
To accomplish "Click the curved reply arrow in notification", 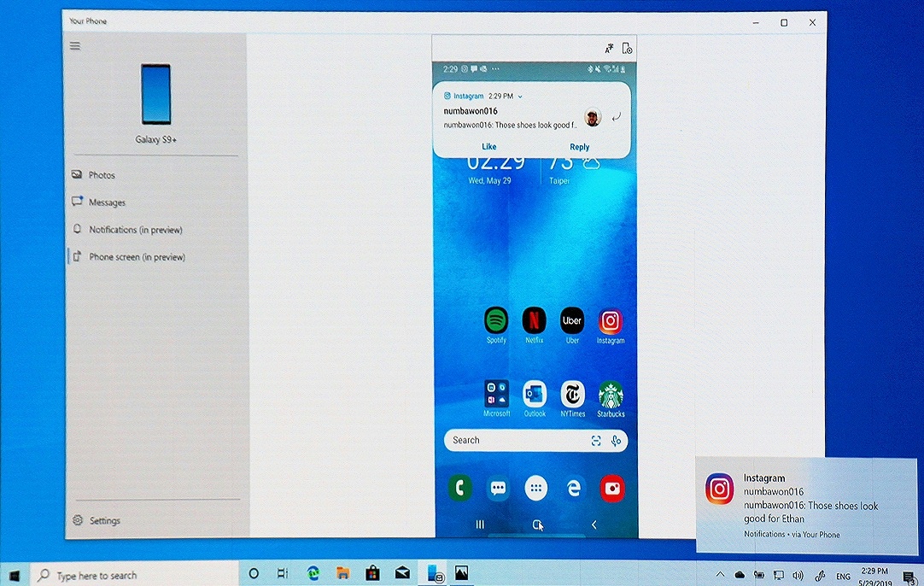I will pos(616,117).
